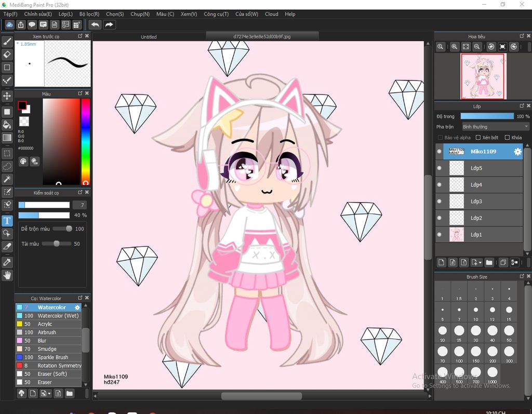Open the Pha trộn blend mode dropdown
The height and width of the screenshot is (414, 532).
pos(495,127)
